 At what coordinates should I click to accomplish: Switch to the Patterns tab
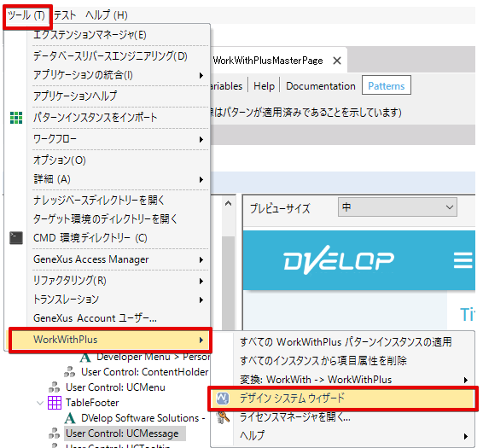point(387,85)
